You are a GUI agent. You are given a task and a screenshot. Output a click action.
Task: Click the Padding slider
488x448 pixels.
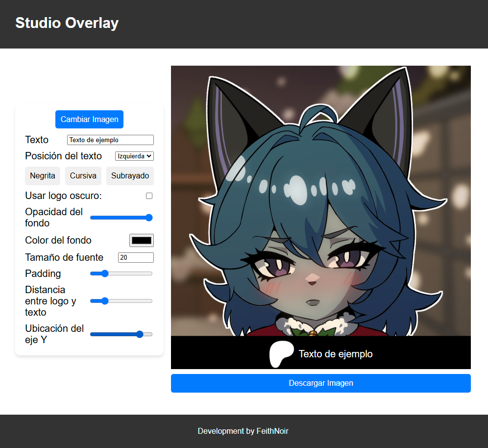pos(122,274)
